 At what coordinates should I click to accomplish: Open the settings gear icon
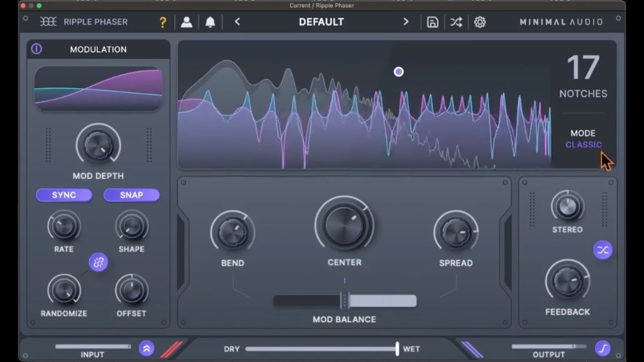coord(480,22)
